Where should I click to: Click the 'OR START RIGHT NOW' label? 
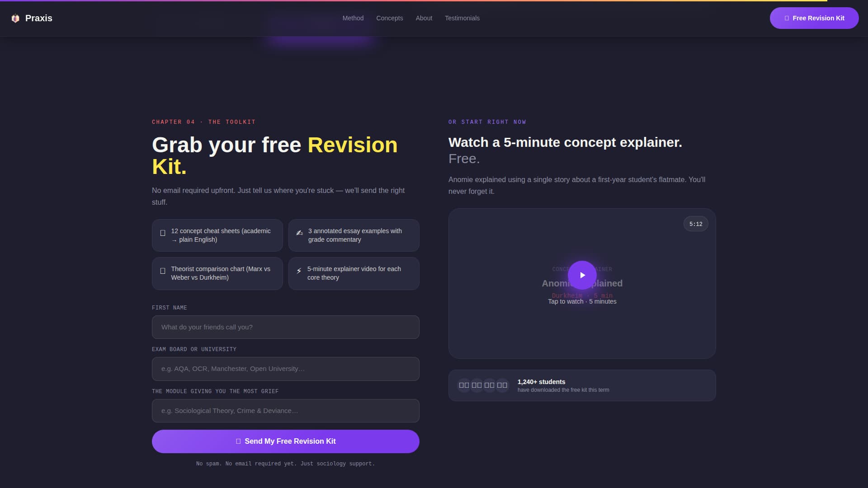tap(487, 122)
